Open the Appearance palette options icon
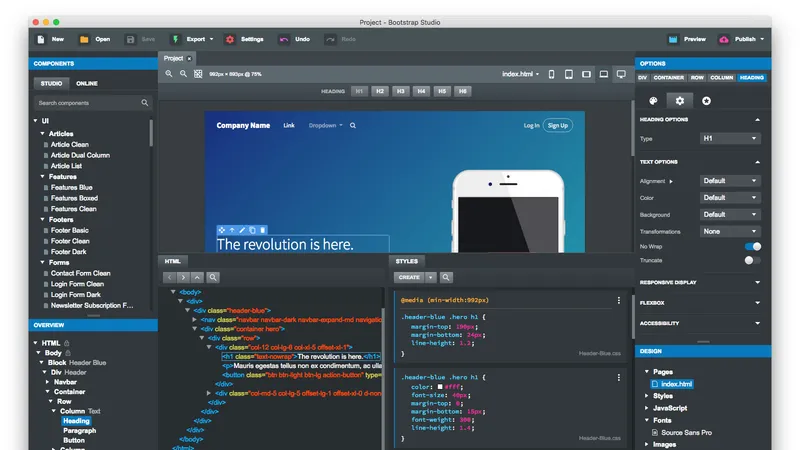Image resolution: width=800 pixels, height=450 pixels. tap(653, 101)
